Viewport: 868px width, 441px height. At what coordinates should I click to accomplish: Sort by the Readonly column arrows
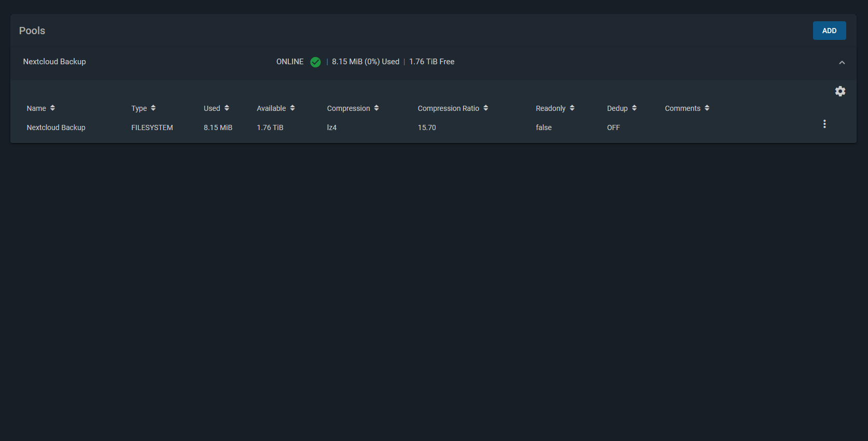572,108
